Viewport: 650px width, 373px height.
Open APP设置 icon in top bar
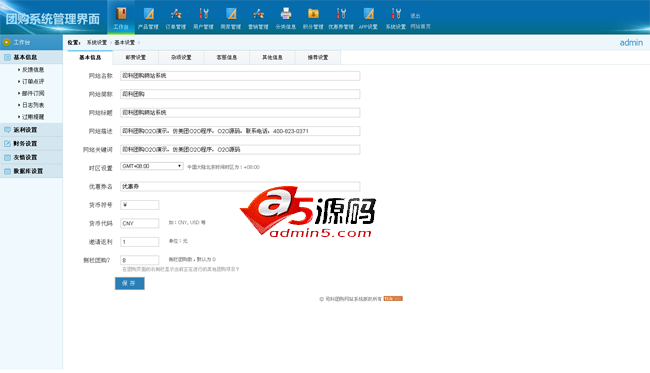(368, 14)
